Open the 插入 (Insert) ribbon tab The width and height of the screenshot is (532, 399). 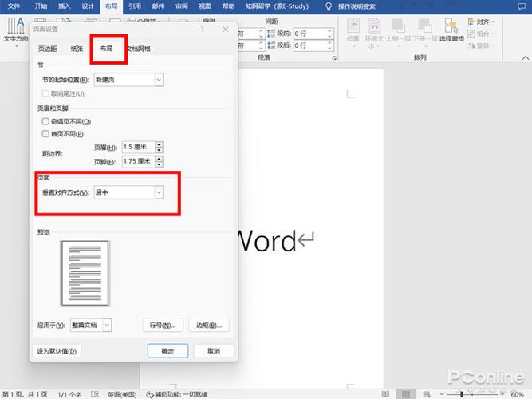(64, 6)
